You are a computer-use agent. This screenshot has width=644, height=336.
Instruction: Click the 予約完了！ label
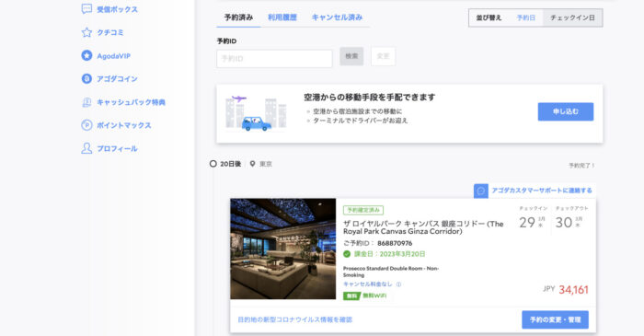[x=581, y=166]
